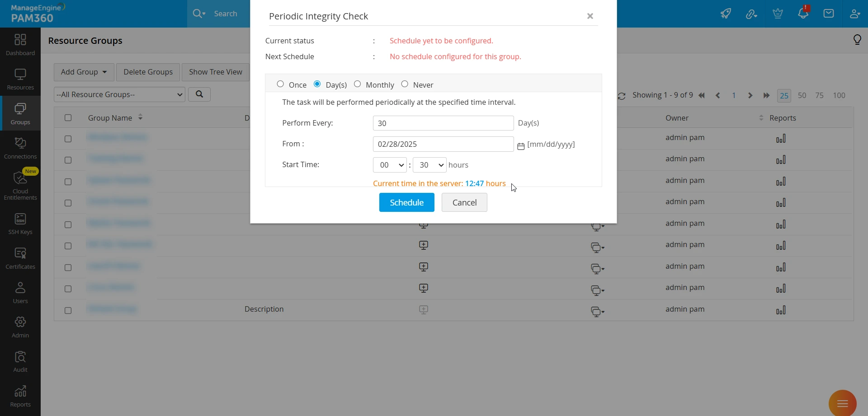Image resolution: width=868 pixels, height=416 pixels.
Task: Select the Once radio option
Action: [x=280, y=84]
